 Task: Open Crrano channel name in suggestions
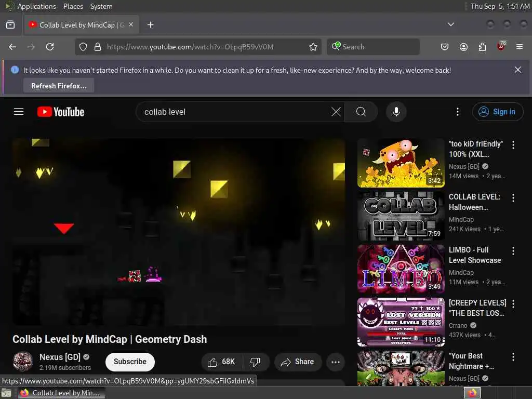(458, 325)
